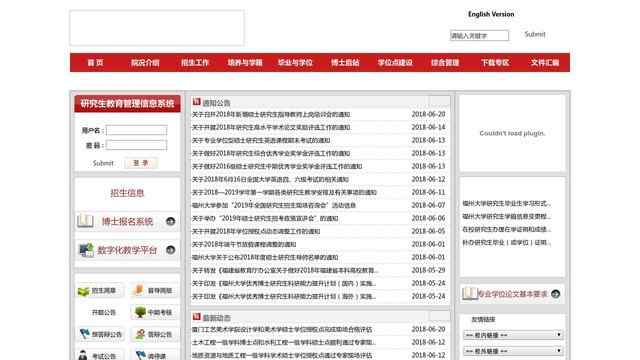Screen dimensions: 640x360
Task: Click the Couldn't load plugin area
Action: coord(512,133)
